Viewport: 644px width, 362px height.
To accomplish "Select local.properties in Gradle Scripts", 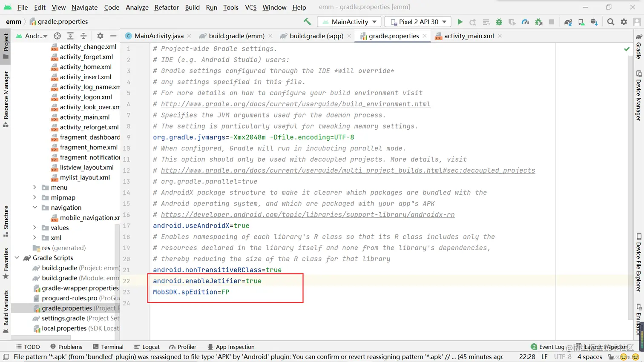I will (64, 328).
